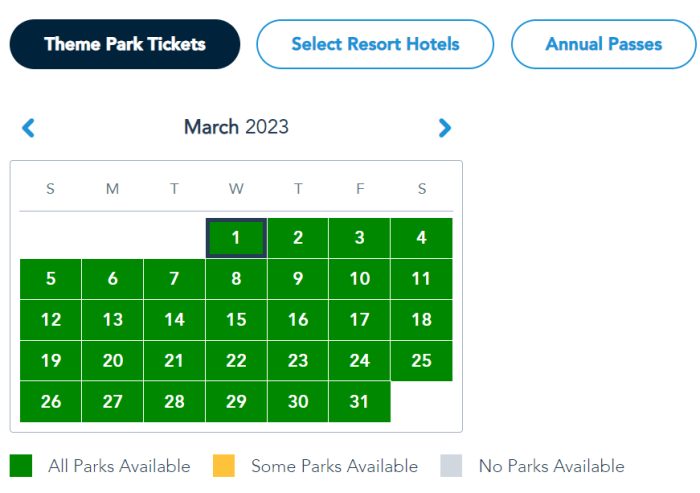This screenshot has width=700, height=493.
Task: Click the gray No Parks Available swatch
Action: tap(451, 466)
